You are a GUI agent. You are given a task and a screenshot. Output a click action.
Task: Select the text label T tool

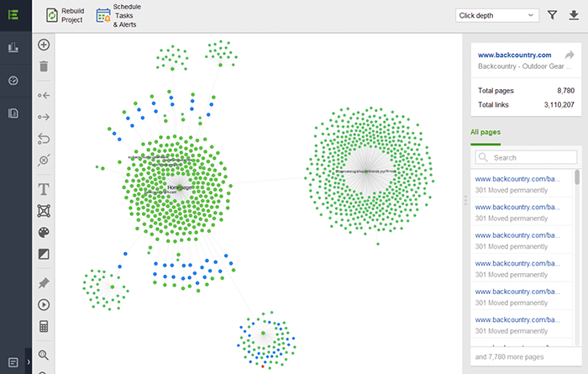click(44, 189)
